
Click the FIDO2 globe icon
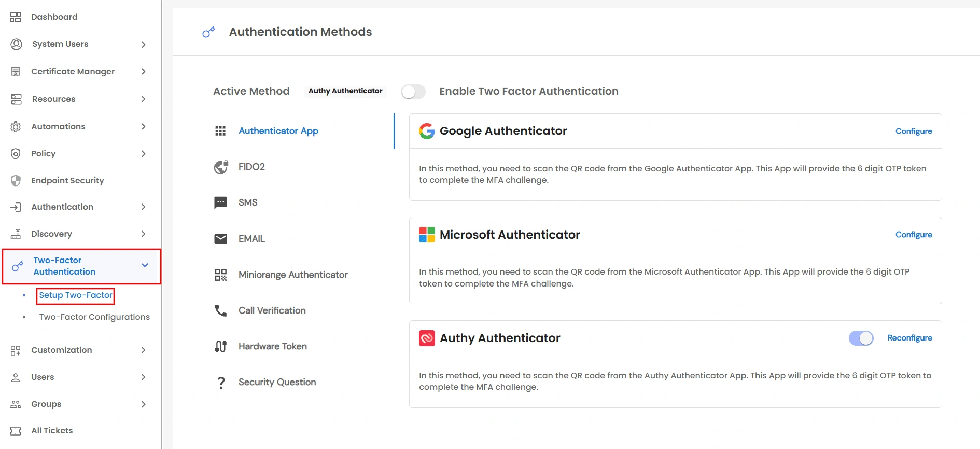(221, 167)
